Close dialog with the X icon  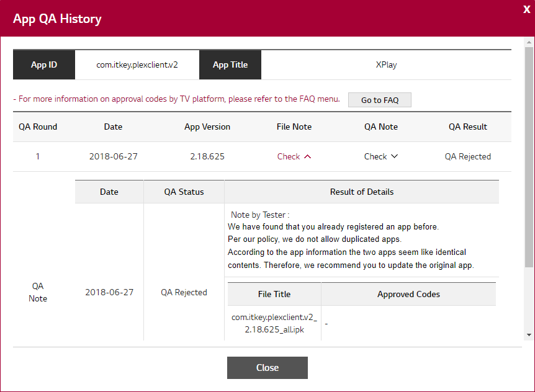526,9
